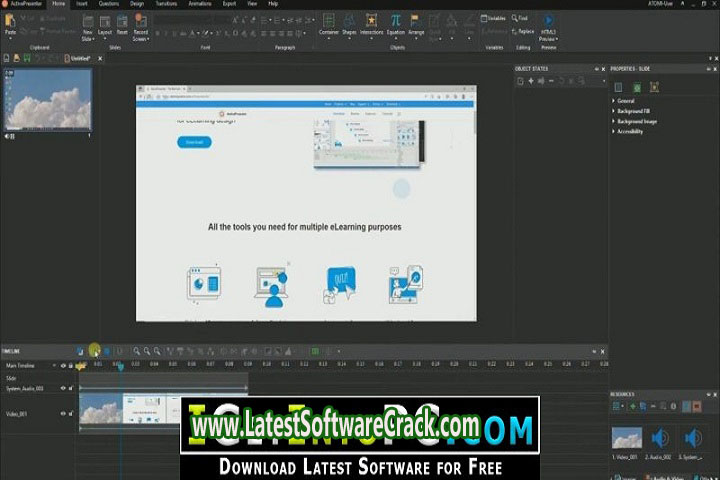Click the Record Screen icon
This screenshot has width=720, height=480.
point(140,24)
